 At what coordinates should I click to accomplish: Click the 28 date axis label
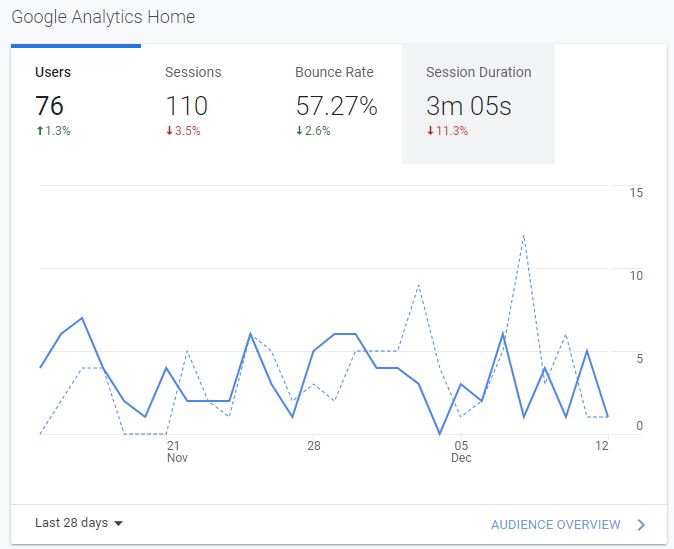click(314, 446)
